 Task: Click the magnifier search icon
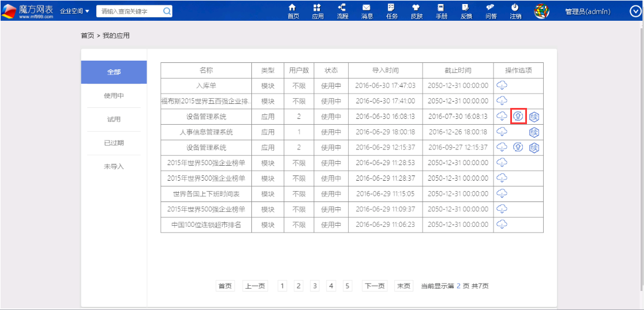[x=167, y=12]
